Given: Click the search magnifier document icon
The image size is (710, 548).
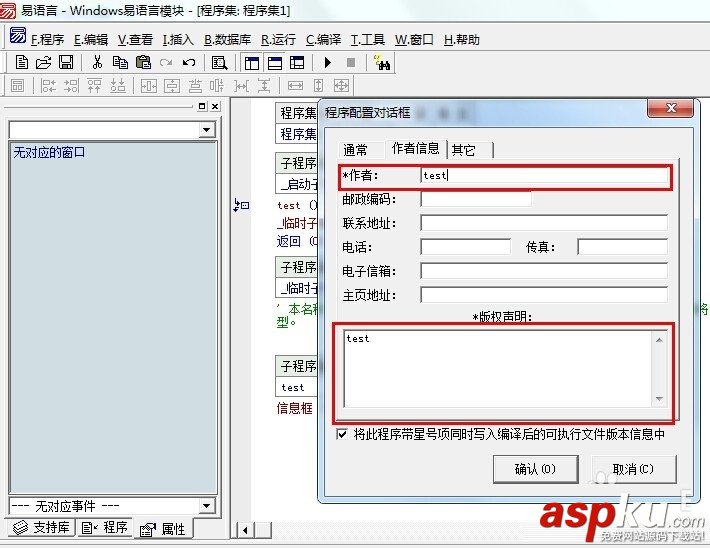Looking at the screenshot, I should coord(220,62).
